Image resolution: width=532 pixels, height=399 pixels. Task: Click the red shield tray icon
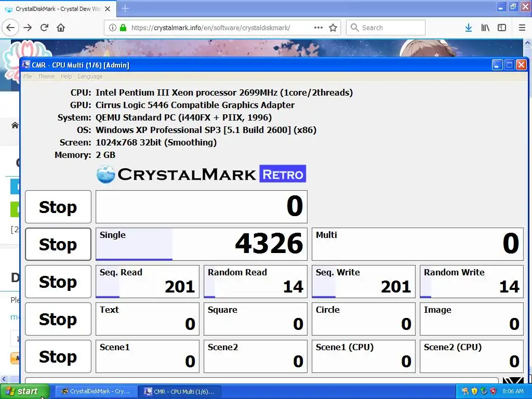coord(494,391)
